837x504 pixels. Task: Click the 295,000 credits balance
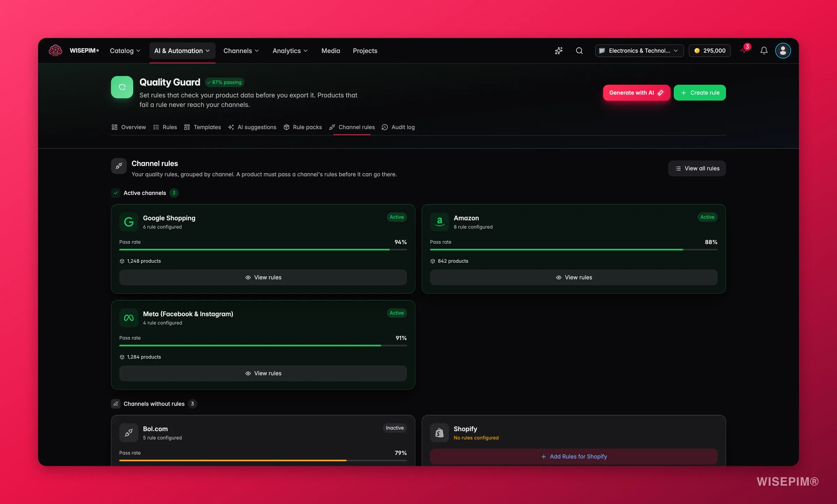point(710,51)
